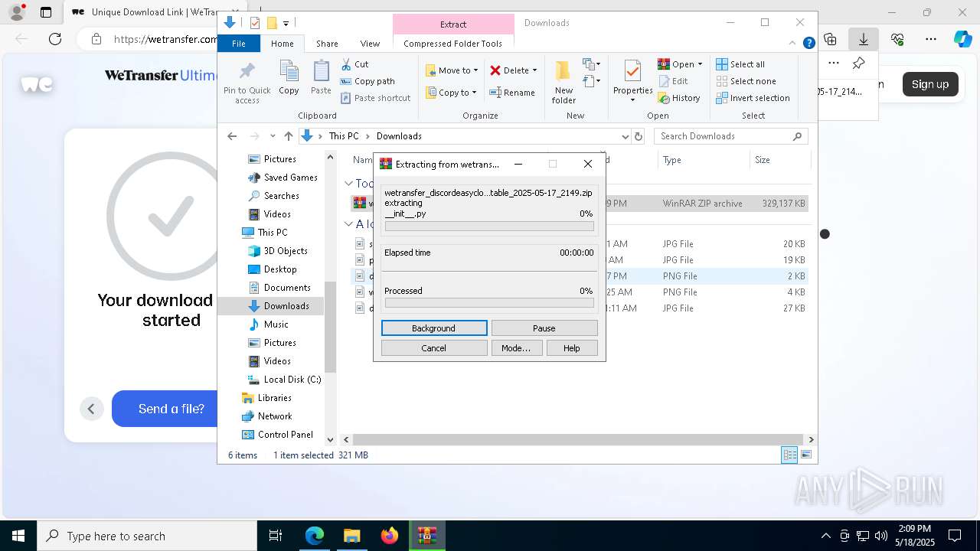This screenshot has height=551, width=980.
Task: Create a New folder
Action: coord(563,82)
